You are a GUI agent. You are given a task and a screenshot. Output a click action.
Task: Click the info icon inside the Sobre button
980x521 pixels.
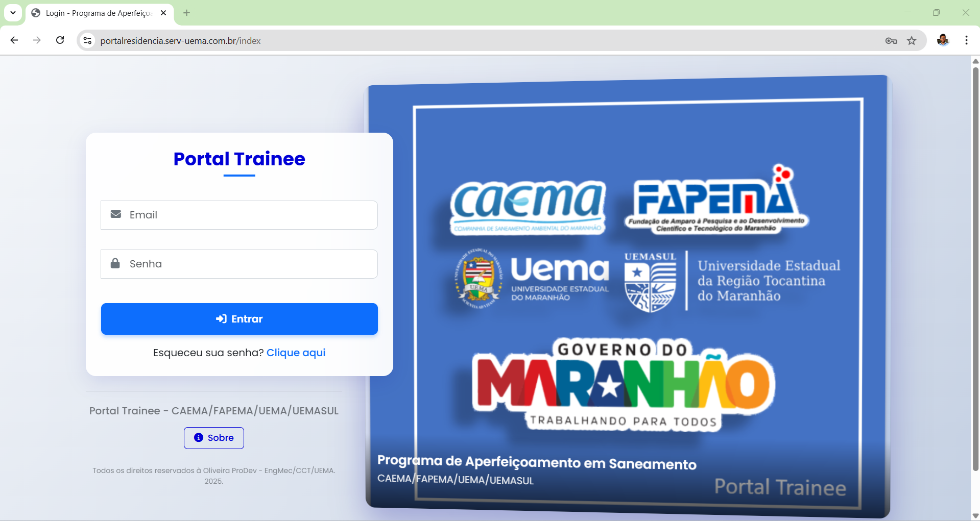pos(198,437)
